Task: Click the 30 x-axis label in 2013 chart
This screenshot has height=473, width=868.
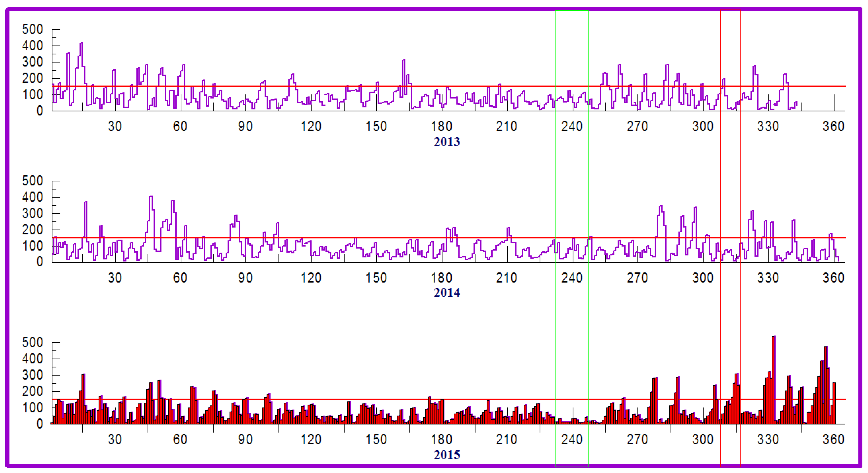Action: (x=114, y=126)
